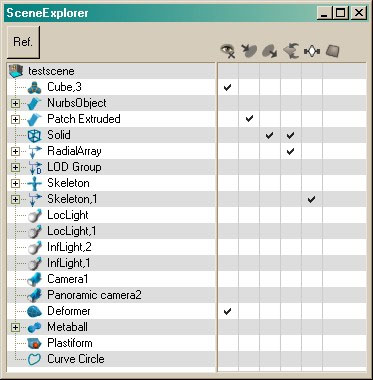
Task: Click the Plastiform icon
Action: (x=34, y=343)
